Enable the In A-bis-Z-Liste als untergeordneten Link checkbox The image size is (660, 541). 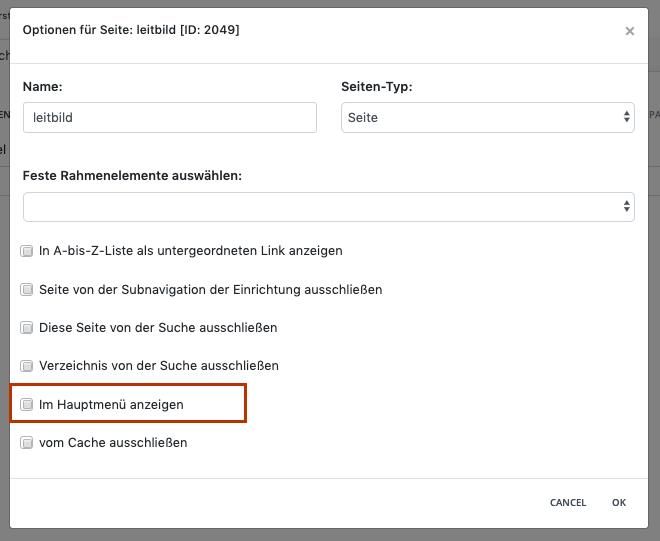[x=27, y=251]
